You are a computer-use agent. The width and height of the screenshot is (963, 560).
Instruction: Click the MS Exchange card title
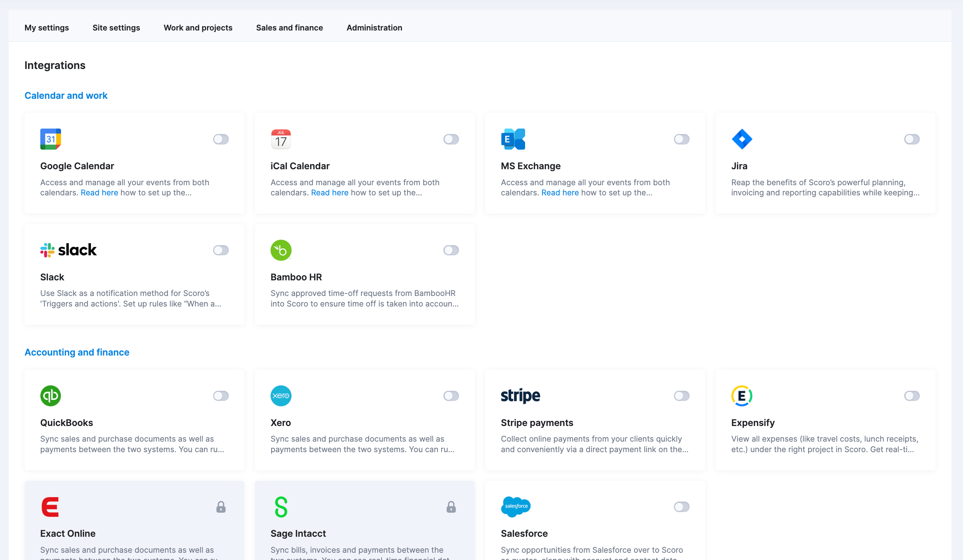tap(531, 166)
